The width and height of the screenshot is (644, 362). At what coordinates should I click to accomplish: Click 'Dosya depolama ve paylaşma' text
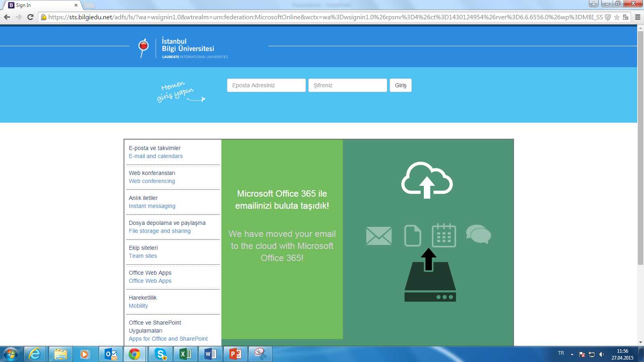(x=167, y=223)
